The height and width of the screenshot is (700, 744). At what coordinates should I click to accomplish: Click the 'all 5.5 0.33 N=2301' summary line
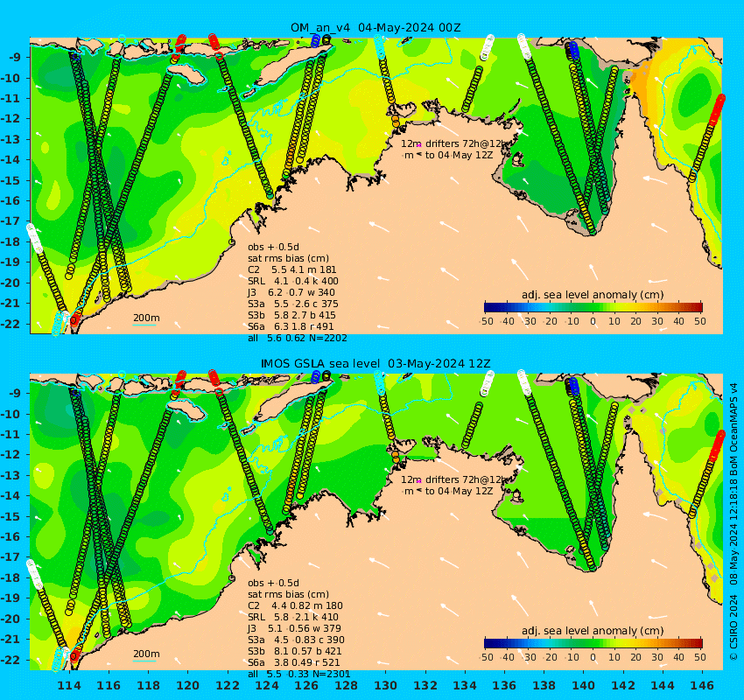pyautogui.click(x=299, y=674)
